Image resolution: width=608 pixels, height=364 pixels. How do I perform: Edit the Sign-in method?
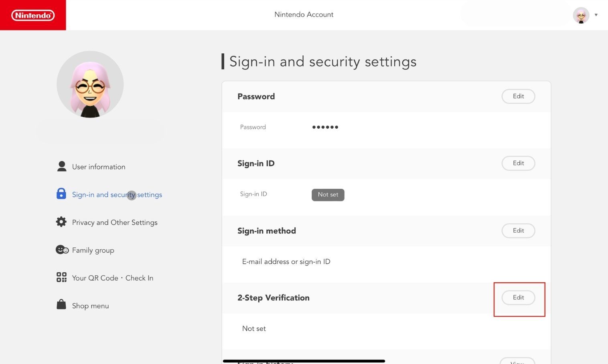tap(518, 231)
